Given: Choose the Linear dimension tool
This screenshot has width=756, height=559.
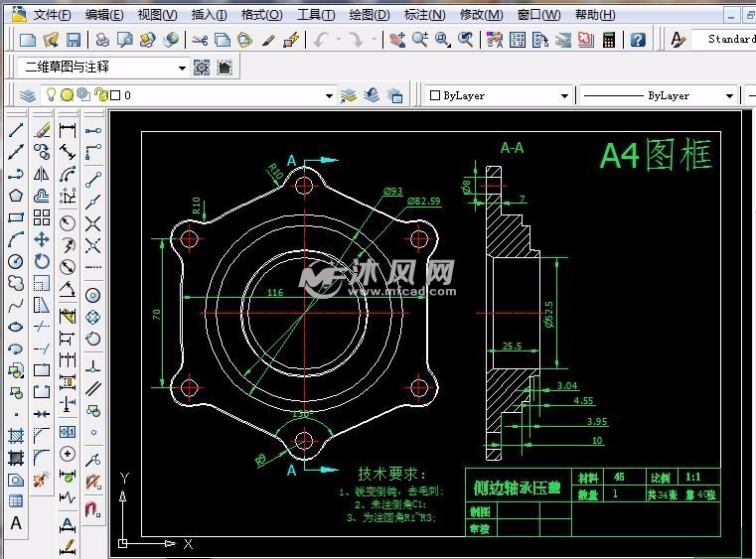Looking at the screenshot, I should [68, 130].
